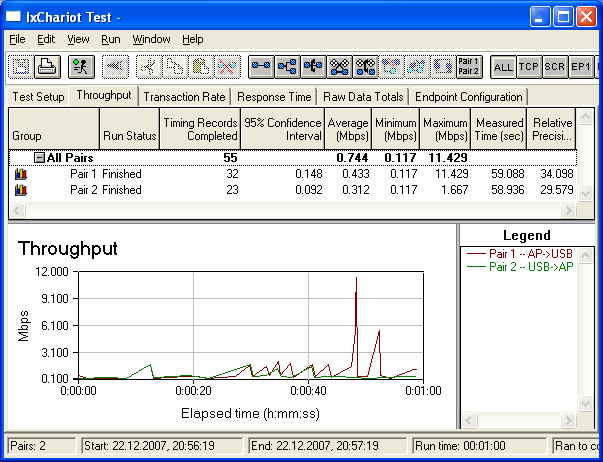Viewport: 603px width, 462px height.
Task: Click the Add endpoint pair icon
Action: coord(261,67)
